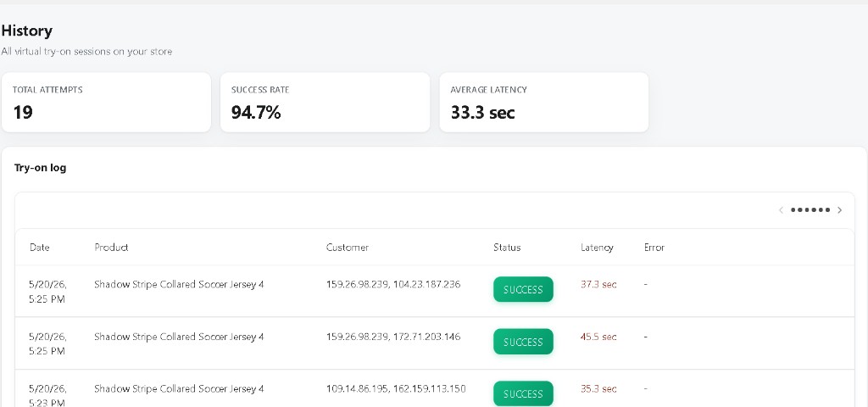
Task: Click the date cell in the 37.3 sec row
Action: click(x=47, y=292)
